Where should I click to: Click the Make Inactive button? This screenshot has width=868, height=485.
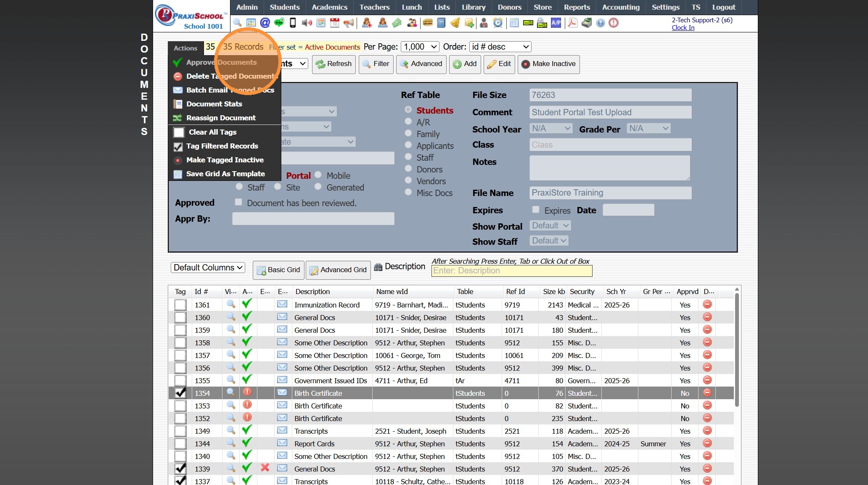click(548, 64)
